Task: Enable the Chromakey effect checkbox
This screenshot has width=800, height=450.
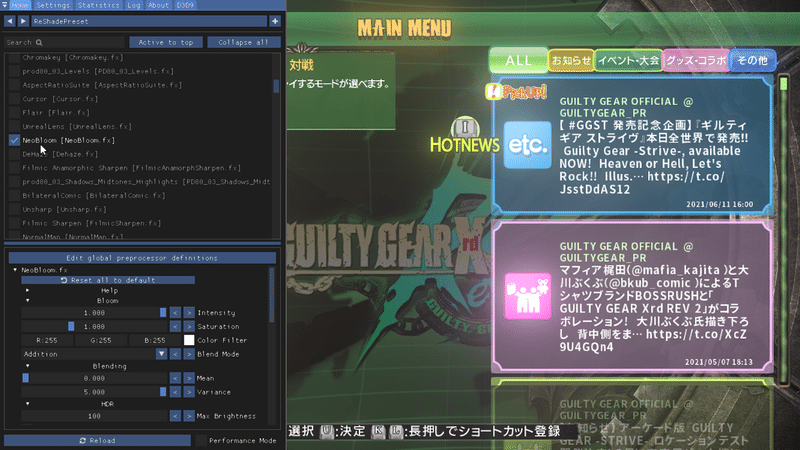Action: click(x=14, y=58)
